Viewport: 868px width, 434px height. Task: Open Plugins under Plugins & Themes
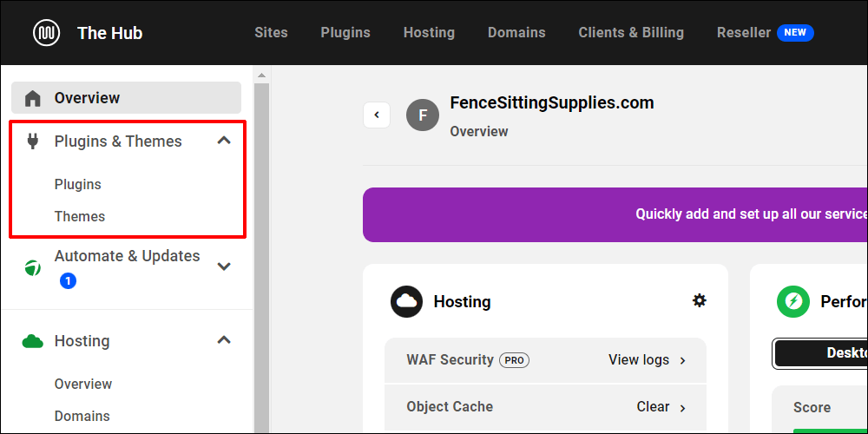77,184
